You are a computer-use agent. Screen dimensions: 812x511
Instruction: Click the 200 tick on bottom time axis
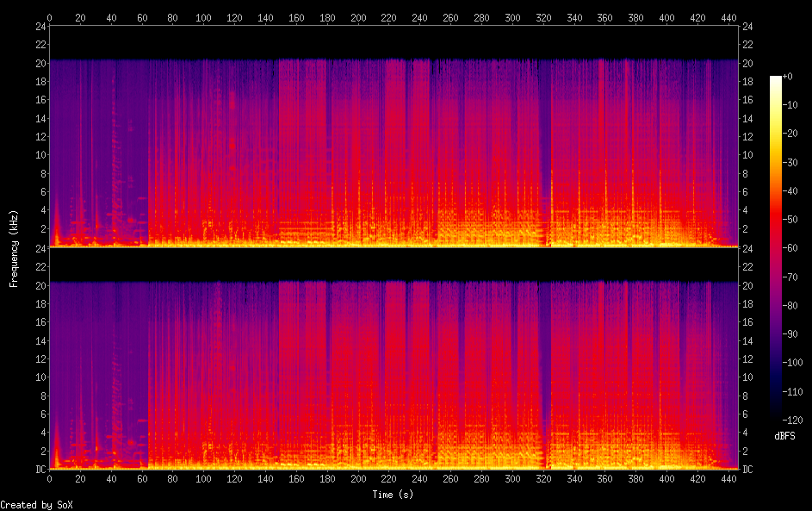point(358,479)
